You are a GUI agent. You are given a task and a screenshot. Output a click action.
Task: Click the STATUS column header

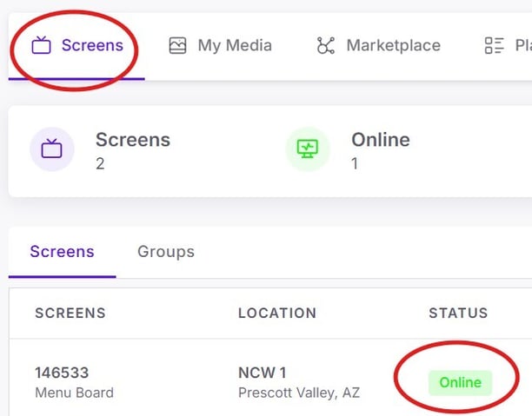458,313
